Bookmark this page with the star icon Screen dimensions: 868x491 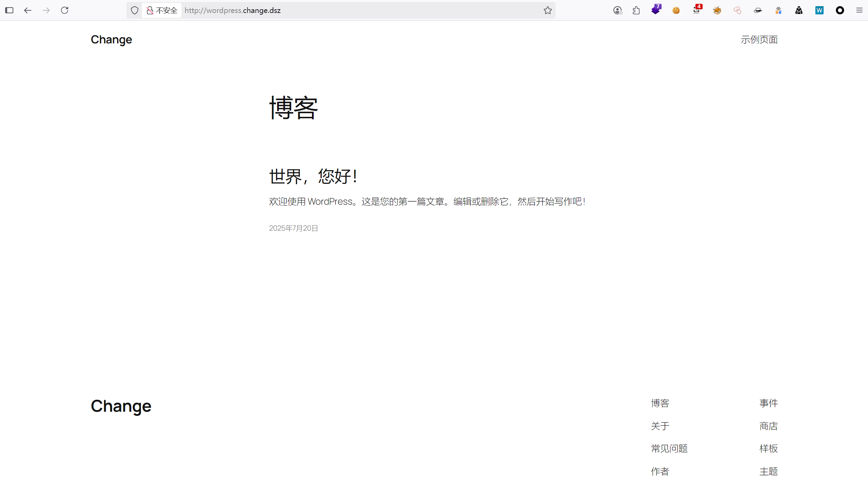click(547, 10)
